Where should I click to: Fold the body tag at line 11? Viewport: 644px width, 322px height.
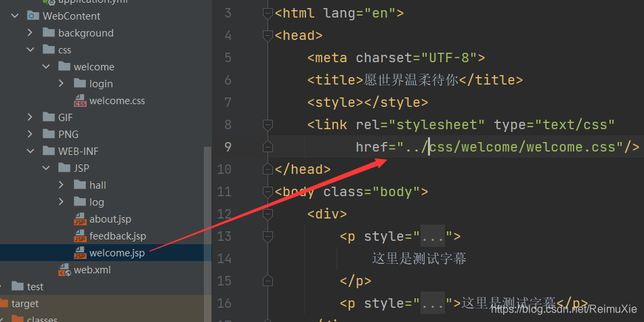(267, 191)
